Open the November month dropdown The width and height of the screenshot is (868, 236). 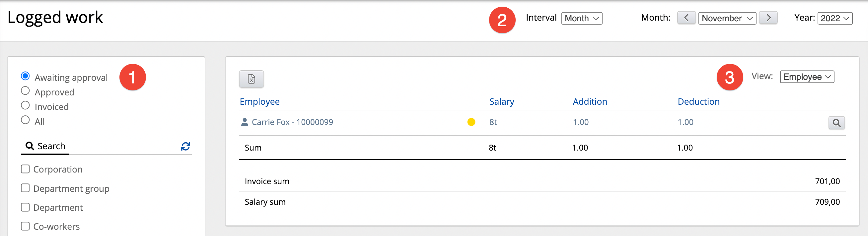[x=727, y=18]
